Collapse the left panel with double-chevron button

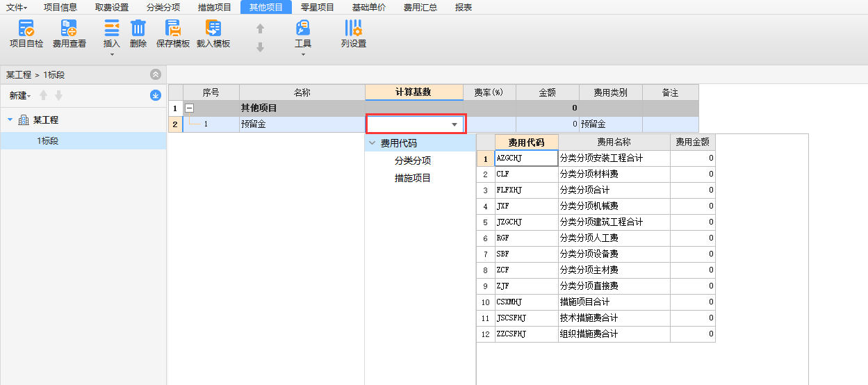[156, 74]
